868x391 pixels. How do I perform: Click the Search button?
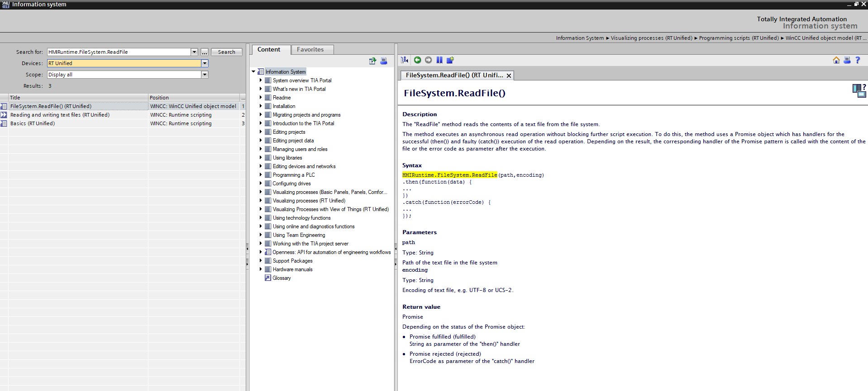point(226,52)
